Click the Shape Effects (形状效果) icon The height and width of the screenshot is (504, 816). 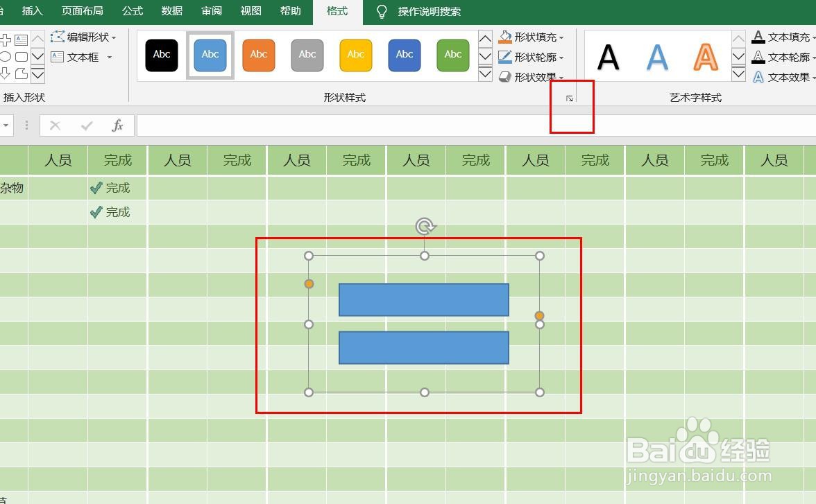pyautogui.click(x=504, y=76)
